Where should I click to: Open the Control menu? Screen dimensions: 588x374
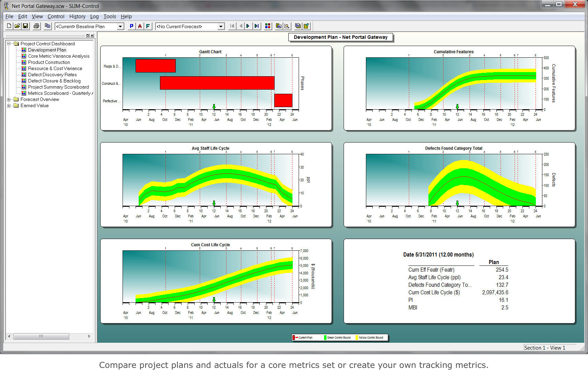[x=56, y=16]
